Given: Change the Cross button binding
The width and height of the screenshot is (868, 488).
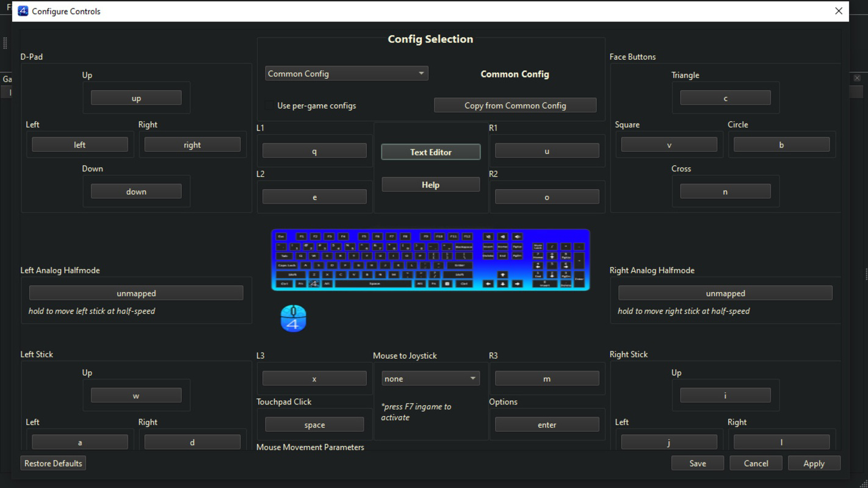Looking at the screenshot, I should (x=725, y=192).
